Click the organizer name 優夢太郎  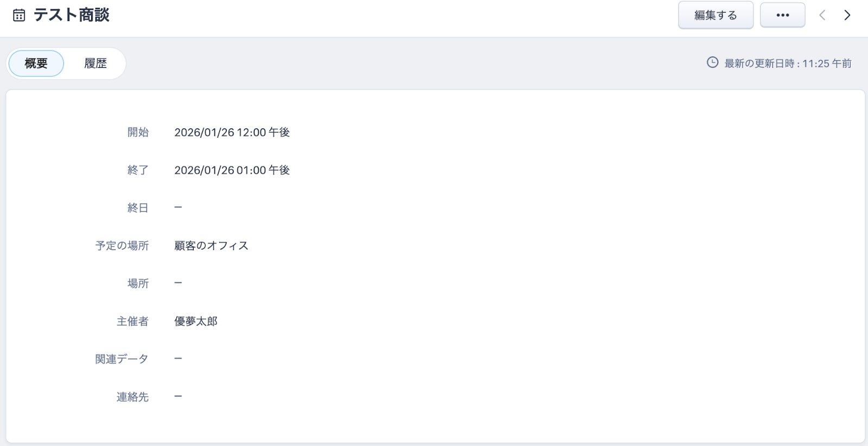[195, 321]
